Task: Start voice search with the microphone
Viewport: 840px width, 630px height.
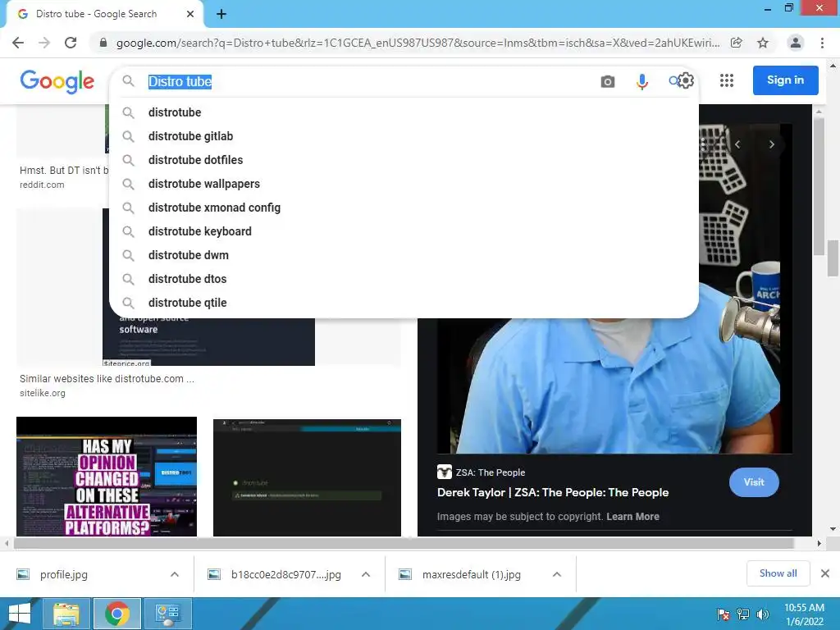Action: pyautogui.click(x=641, y=81)
